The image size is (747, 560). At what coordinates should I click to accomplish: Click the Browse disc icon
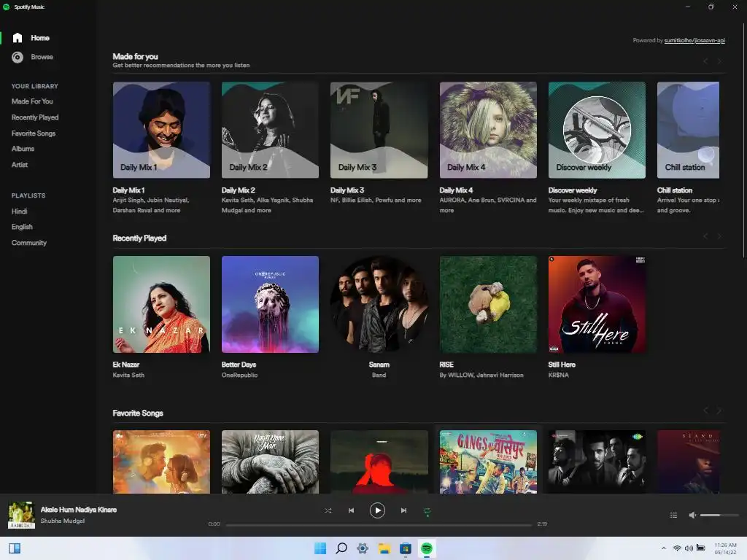coord(18,57)
